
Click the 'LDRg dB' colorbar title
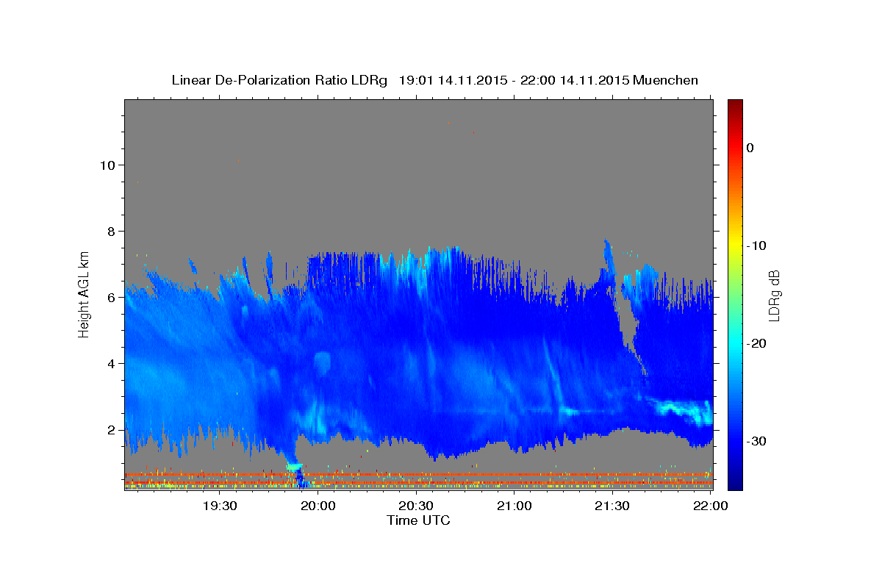775,295
